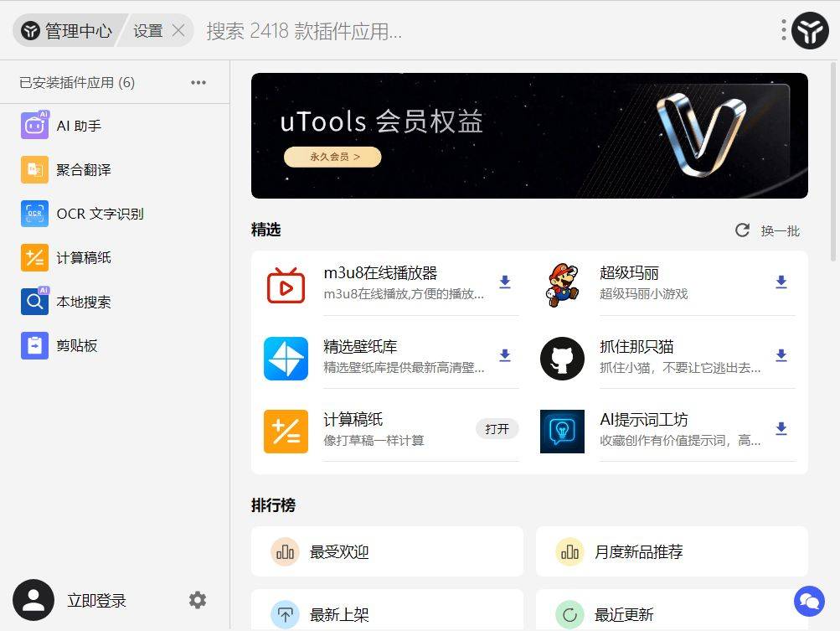840x631 pixels.
Task: Open the 聚合翻译 plugin icon
Action: (35, 169)
